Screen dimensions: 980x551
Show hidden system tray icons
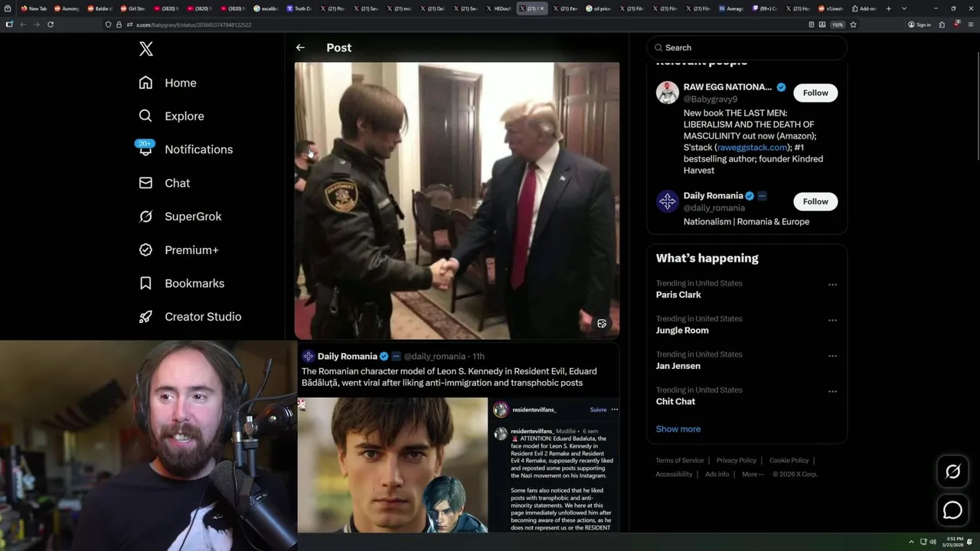(911, 542)
